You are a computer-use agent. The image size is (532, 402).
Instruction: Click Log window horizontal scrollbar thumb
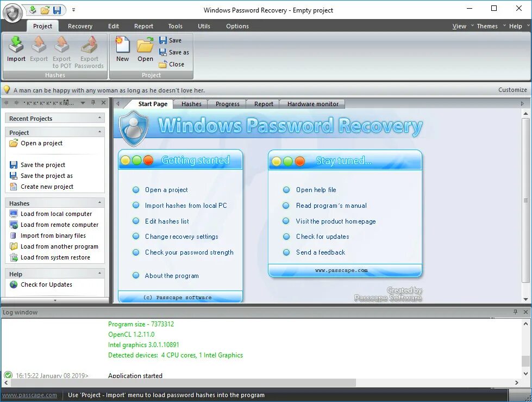(x=183, y=382)
